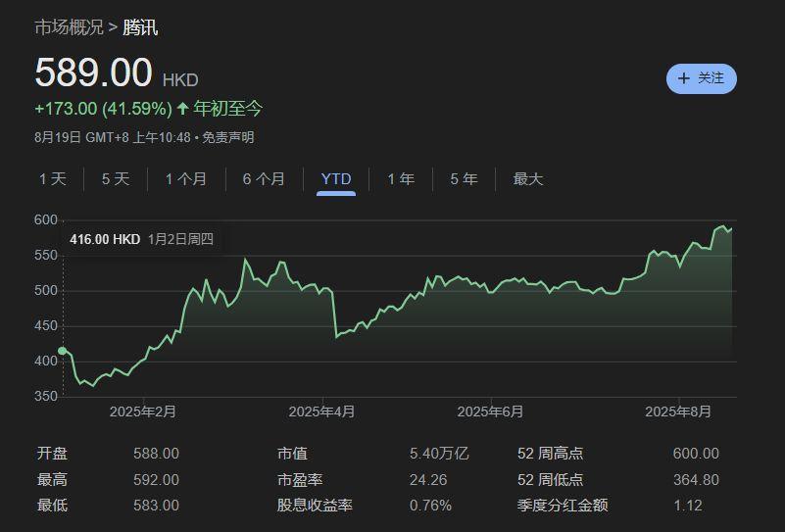Click the 2025年8月 axis label
This screenshot has height=532, width=785.
point(678,411)
